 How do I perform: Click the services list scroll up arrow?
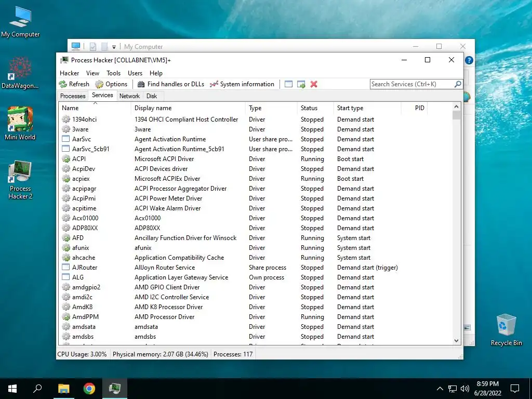click(456, 107)
